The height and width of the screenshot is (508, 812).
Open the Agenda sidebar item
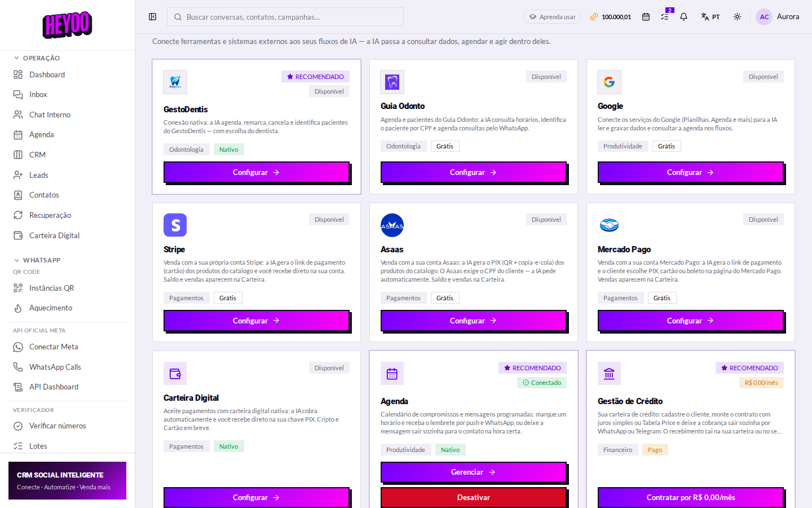coord(67,134)
